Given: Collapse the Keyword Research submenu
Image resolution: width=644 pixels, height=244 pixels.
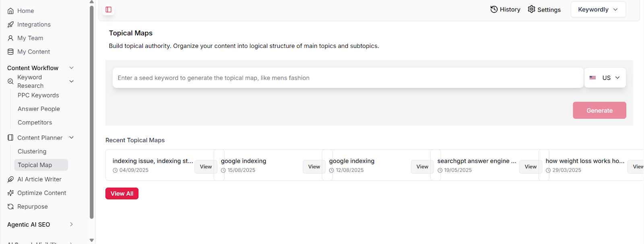Looking at the screenshot, I should pyautogui.click(x=71, y=81).
